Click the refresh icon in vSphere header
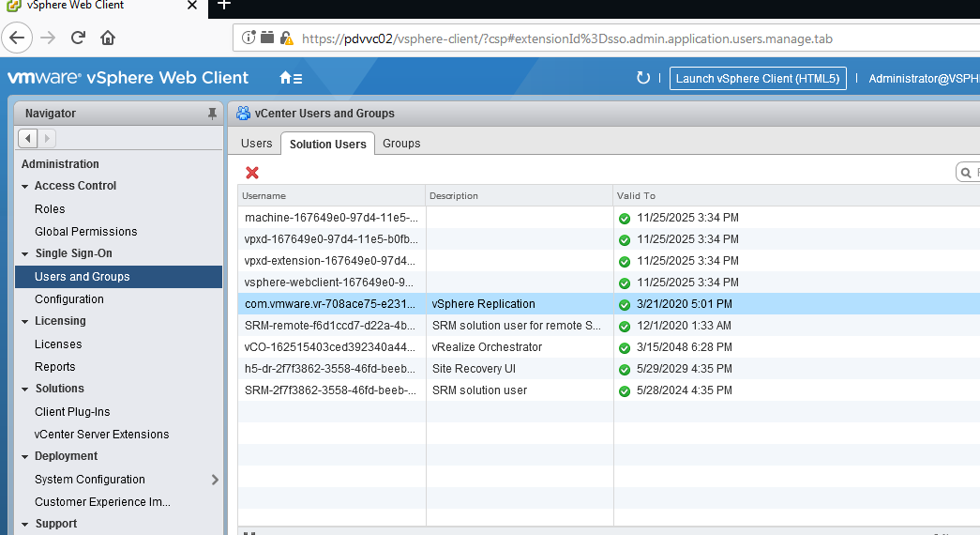This screenshot has height=535, width=980. (642, 78)
